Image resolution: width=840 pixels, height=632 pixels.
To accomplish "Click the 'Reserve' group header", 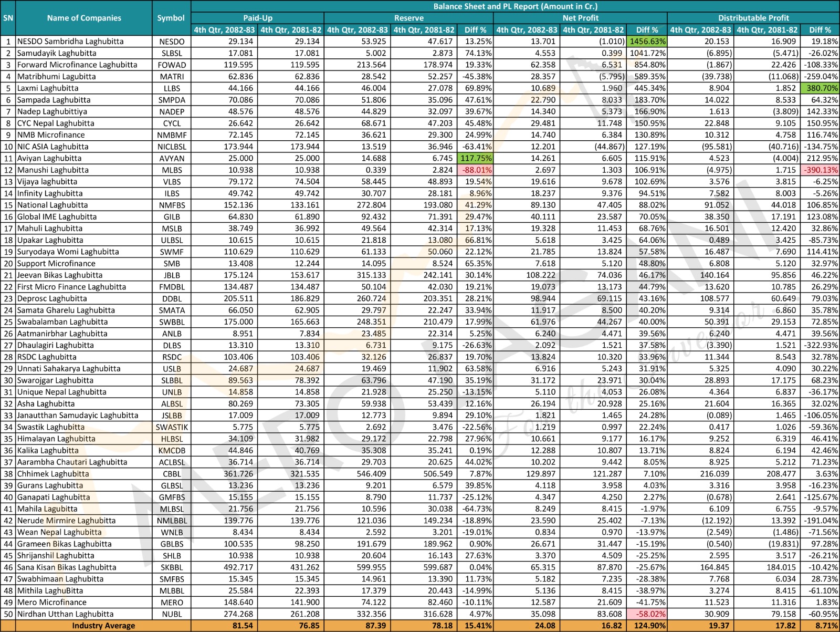I will (x=408, y=18).
